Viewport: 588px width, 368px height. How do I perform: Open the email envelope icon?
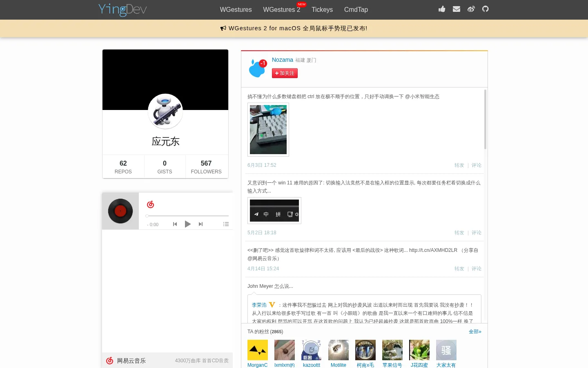pos(457,9)
